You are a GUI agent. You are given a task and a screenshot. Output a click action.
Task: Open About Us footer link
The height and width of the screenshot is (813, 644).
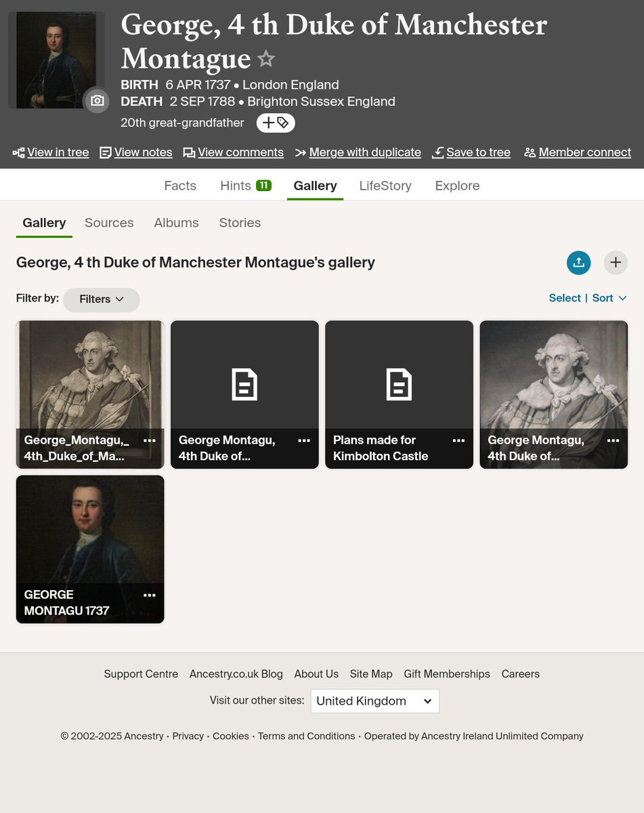[316, 674]
